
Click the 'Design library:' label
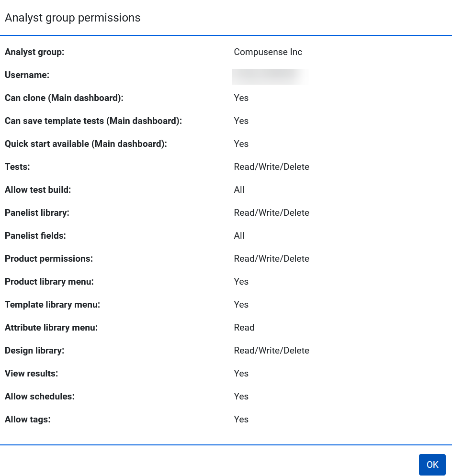34,351
